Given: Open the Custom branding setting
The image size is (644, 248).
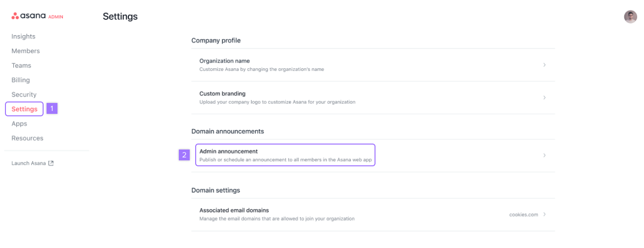Looking at the screenshot, I should coord(222,94).
